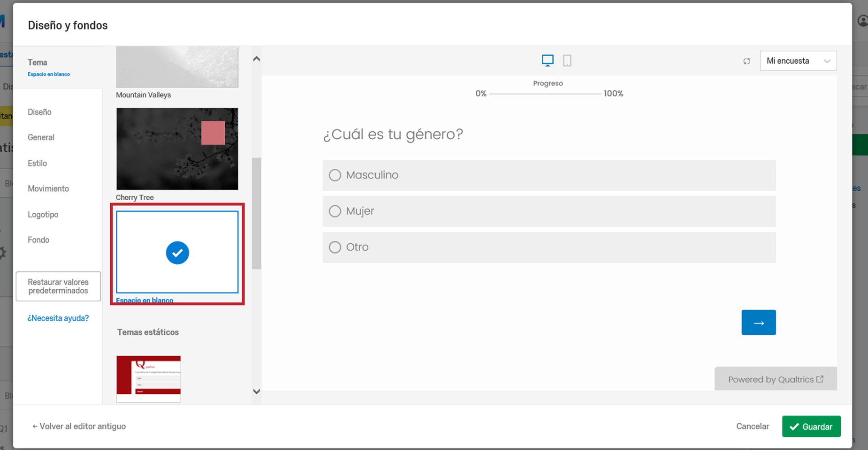868x450 pixels.
Task: Click the Espacio en blanco subtitle under Tema
Action: tap(49, 74)
